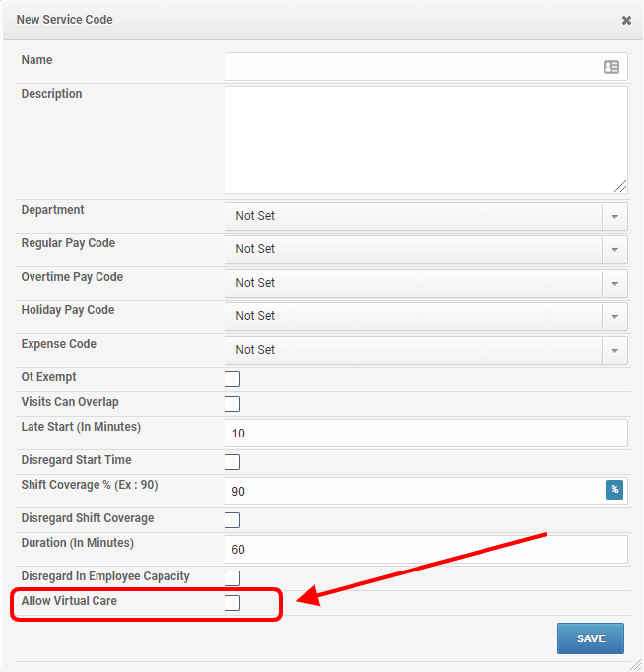Focus the Description text area
The image size is (644, 672).
[425, 139]
